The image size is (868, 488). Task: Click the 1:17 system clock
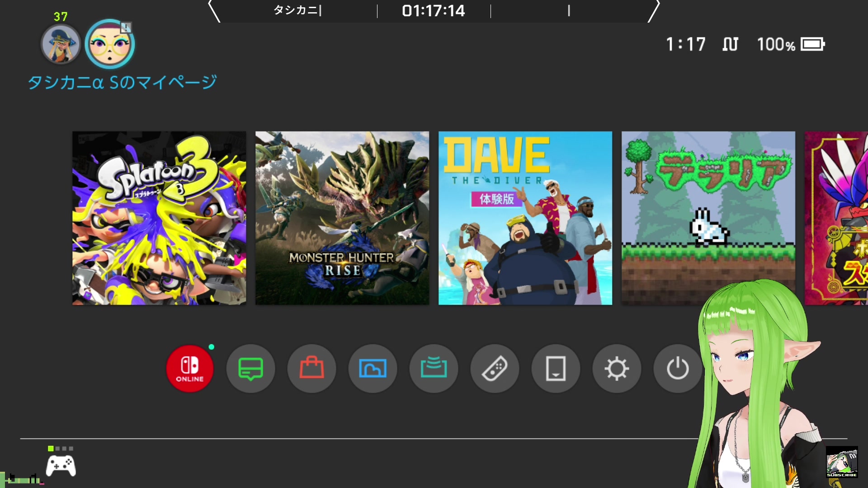coord(686,44)
